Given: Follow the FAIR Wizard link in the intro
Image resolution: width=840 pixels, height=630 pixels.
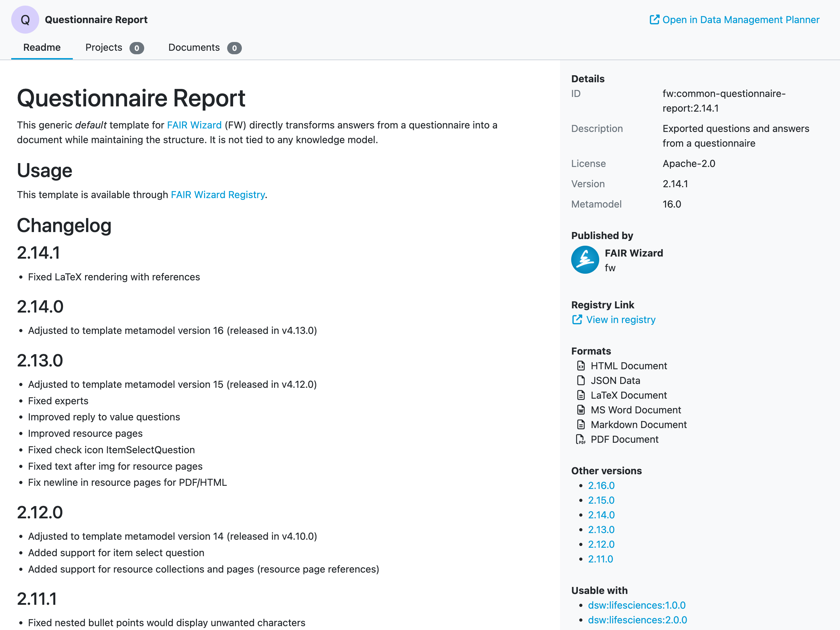Looking at the screenshot, I should pyautogui.click(x=194, y=125).
